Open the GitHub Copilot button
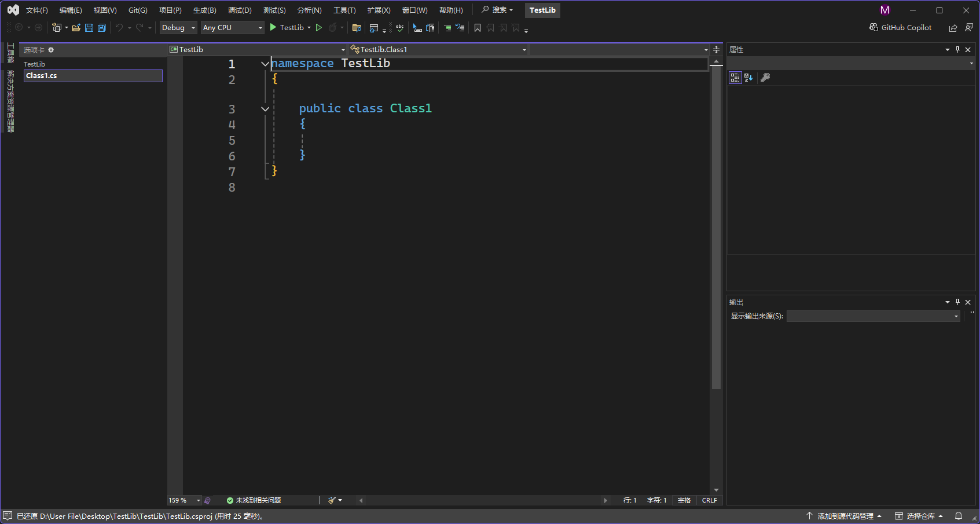The height and width of the screenshot is (524, 980). pos(901,28)
